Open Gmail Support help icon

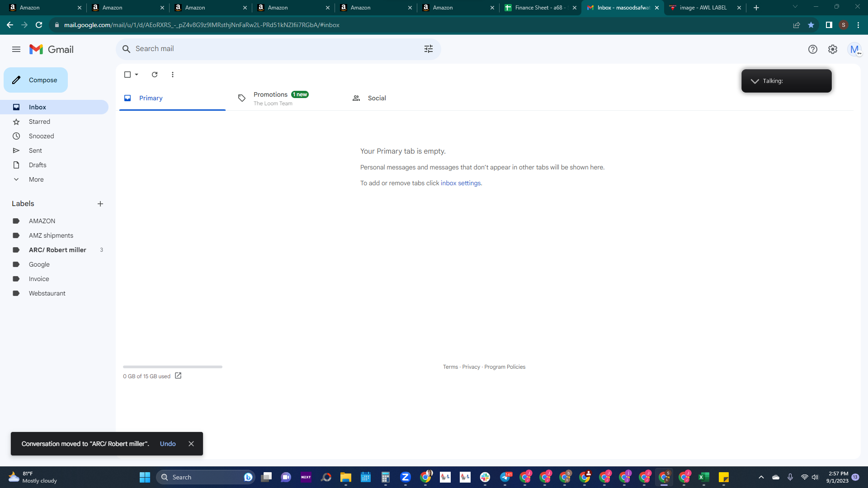tap(813, 49)
